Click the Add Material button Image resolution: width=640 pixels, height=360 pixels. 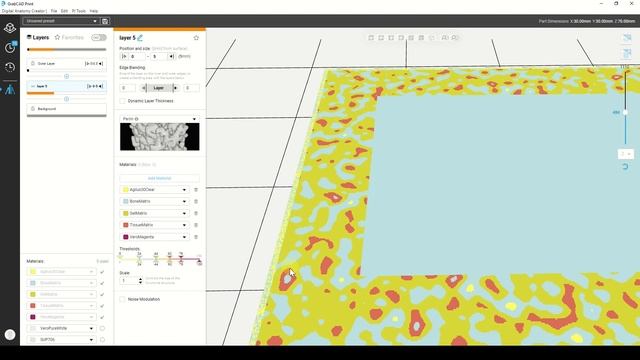pos(159,178)
